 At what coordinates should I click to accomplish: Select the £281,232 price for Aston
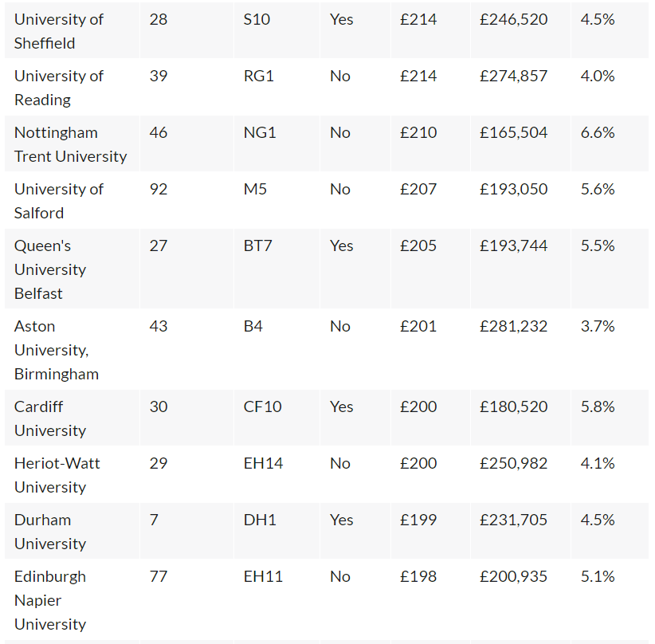click(513, 326)
